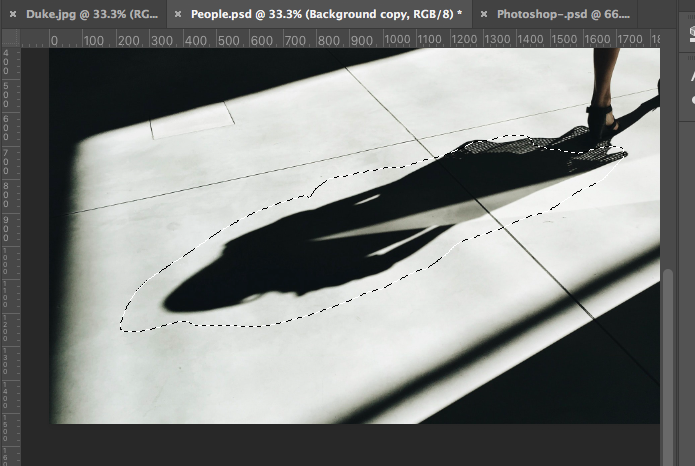Click the woman's high-heeled shoe
This screenshot has width=695, height=466.
coord(602,120)
